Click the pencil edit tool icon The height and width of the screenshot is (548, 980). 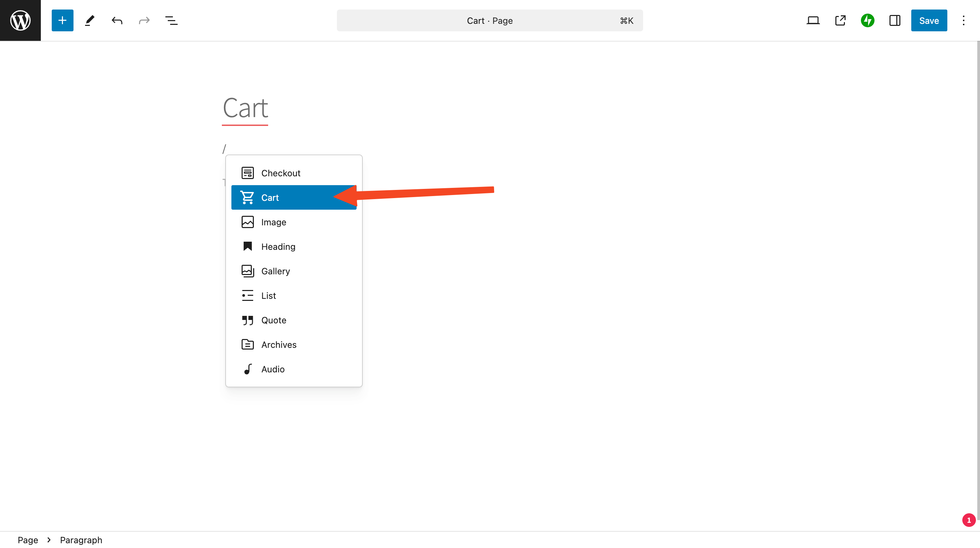tap(89, 20)
